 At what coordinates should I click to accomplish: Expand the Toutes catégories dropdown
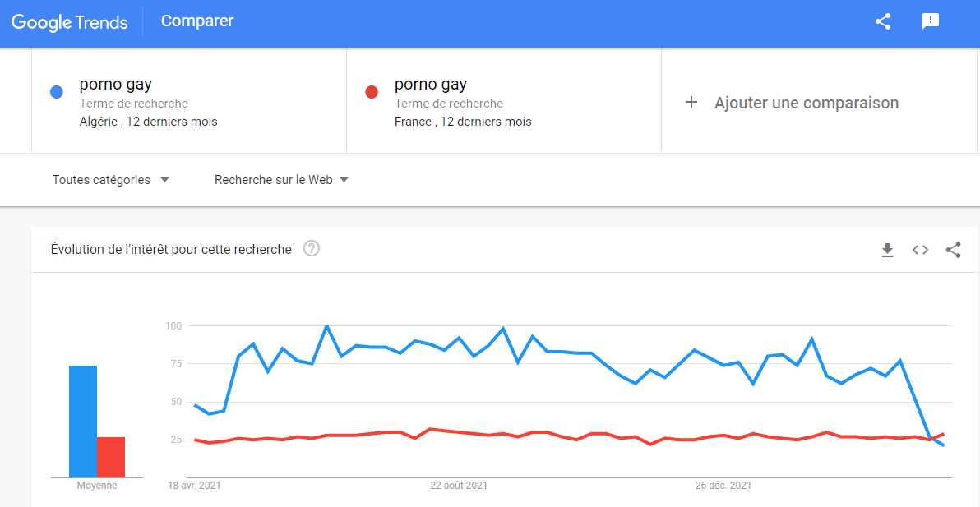point(111,180)
